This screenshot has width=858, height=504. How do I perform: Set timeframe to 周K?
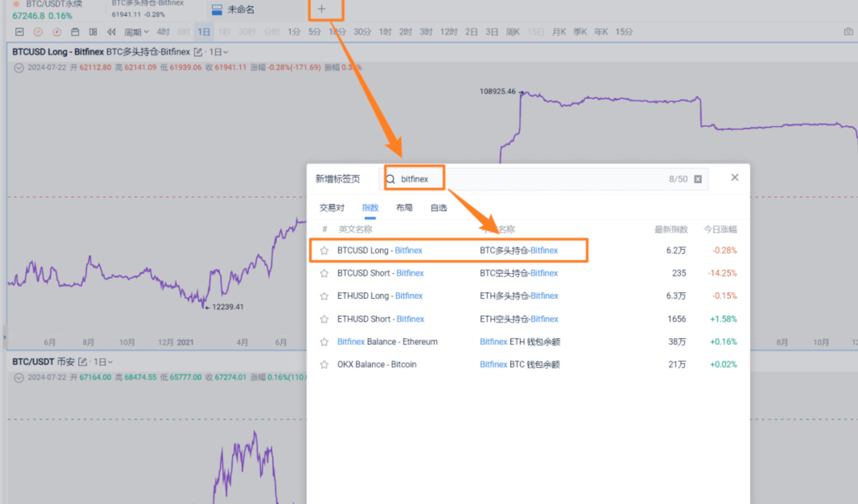click(513, 32)
